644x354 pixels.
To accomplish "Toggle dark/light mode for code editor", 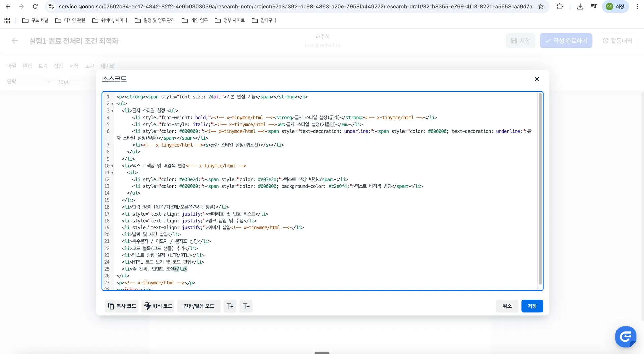I will click(x=199, y=306).
